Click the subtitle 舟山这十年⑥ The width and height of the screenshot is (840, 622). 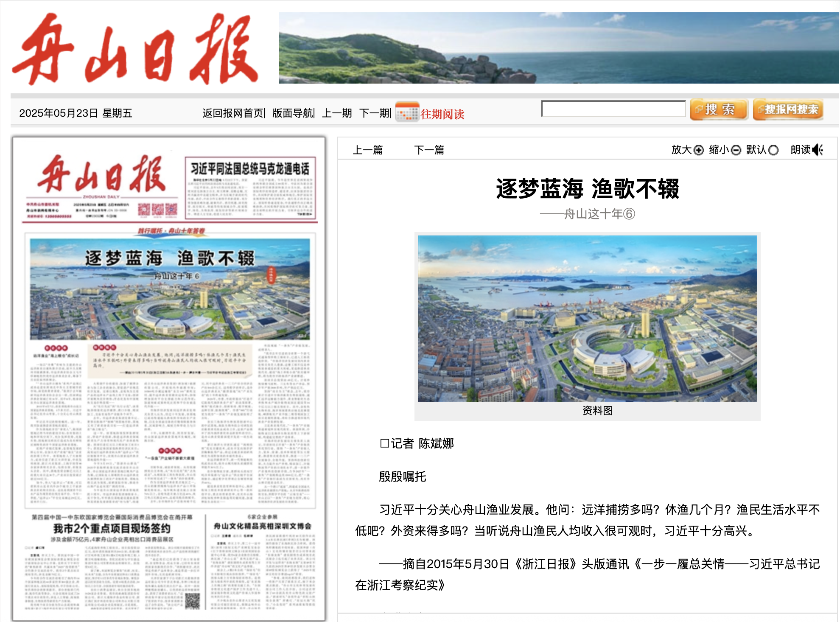(588, 214)
